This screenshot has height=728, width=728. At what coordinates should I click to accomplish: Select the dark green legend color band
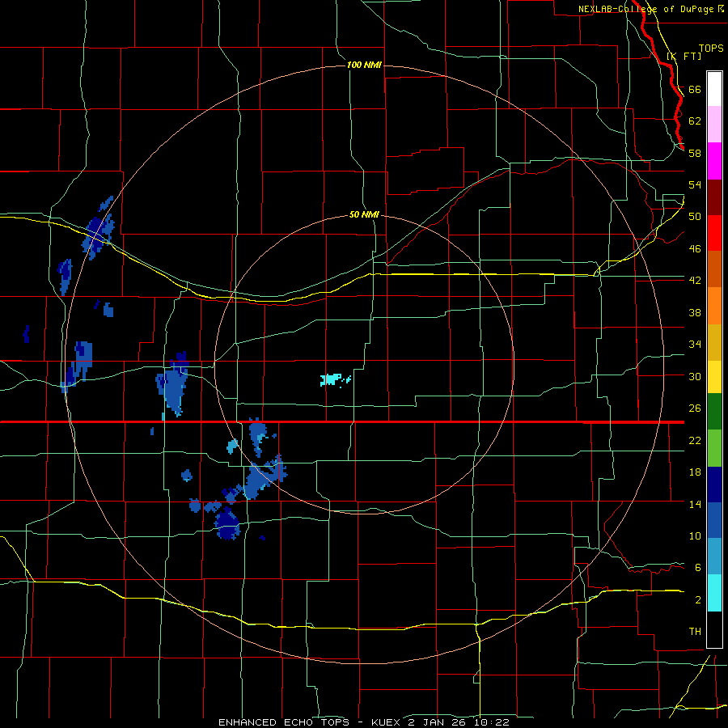point(714,412)
